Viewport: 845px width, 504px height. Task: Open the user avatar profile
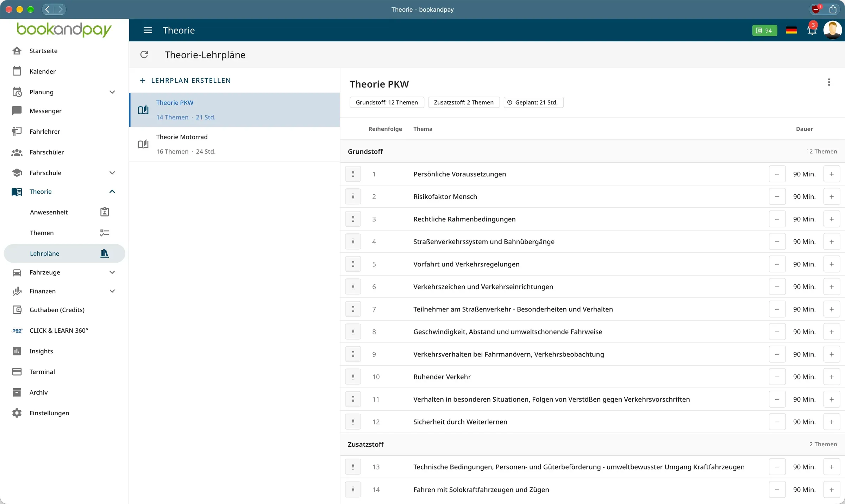pyautogui.click(x=832, y=30)
